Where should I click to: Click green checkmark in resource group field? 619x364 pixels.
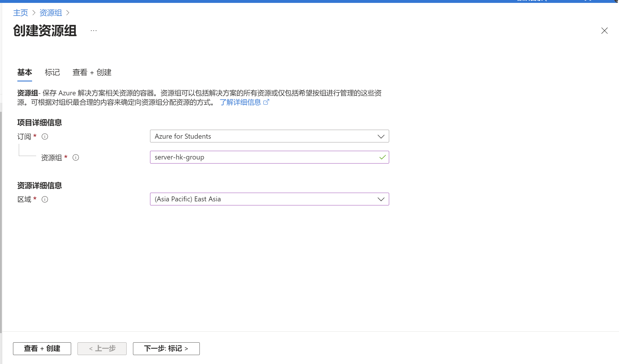tap(382, 157)
